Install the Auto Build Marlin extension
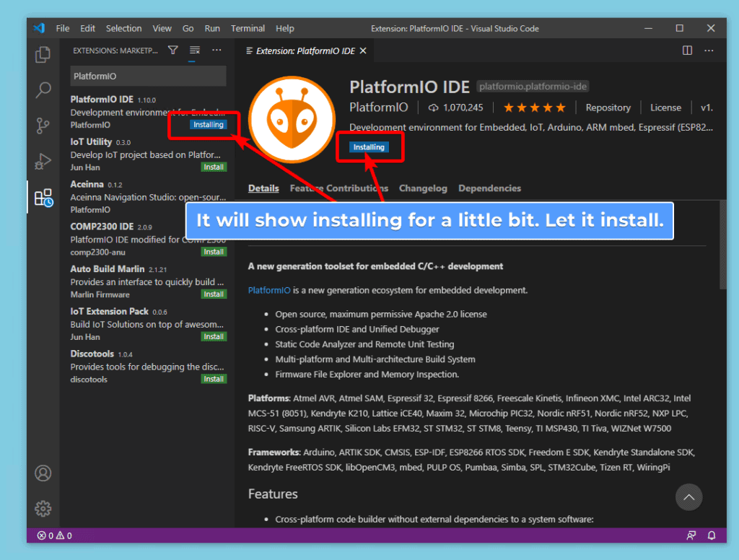The height and width of the screenshot is (560, 739). pos(214,294)
